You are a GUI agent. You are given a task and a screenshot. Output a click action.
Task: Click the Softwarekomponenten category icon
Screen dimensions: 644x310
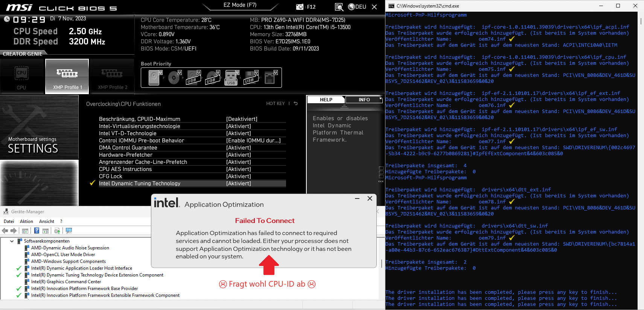coord(20,241)
